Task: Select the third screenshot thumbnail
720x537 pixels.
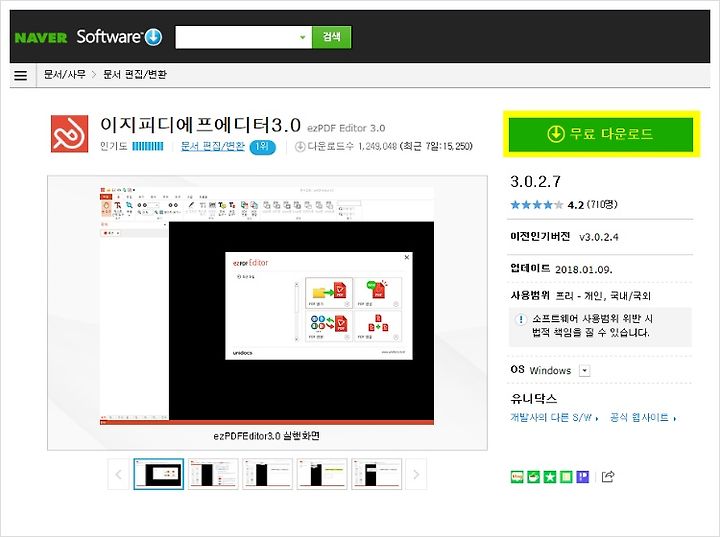Action: coord(267,474)
